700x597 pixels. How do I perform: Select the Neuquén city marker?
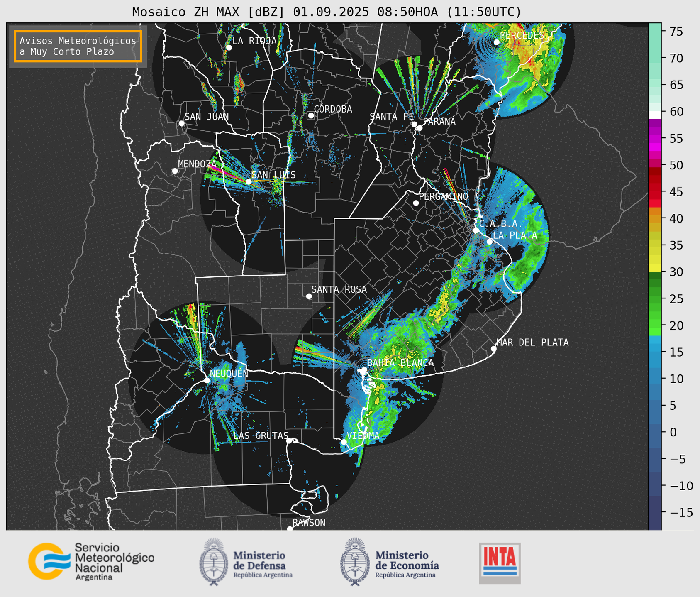(207, 380)
